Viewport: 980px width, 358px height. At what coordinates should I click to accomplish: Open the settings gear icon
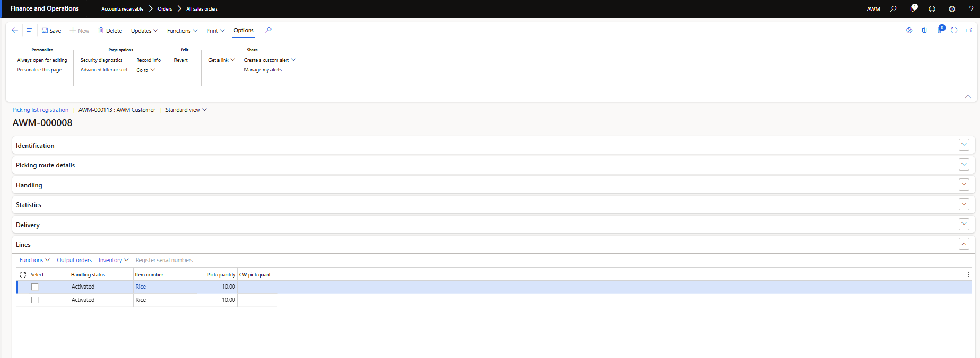point(952,9)
